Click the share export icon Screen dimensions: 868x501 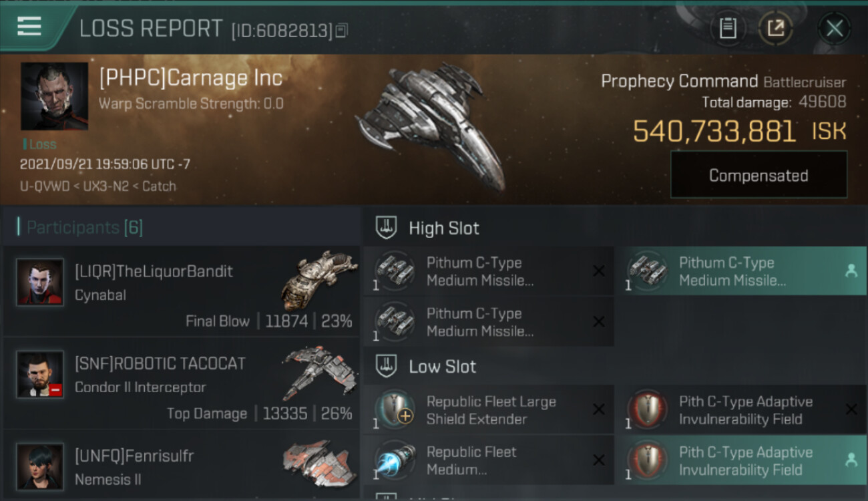pos(775,29)
